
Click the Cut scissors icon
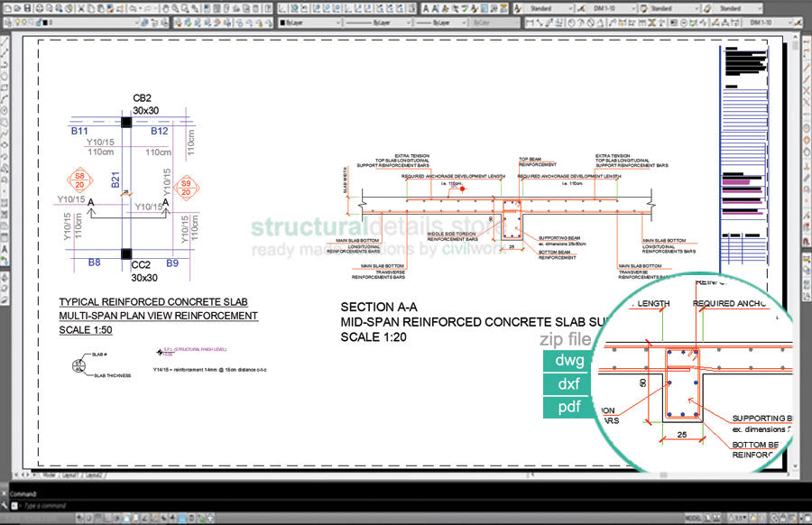[78, 8]
